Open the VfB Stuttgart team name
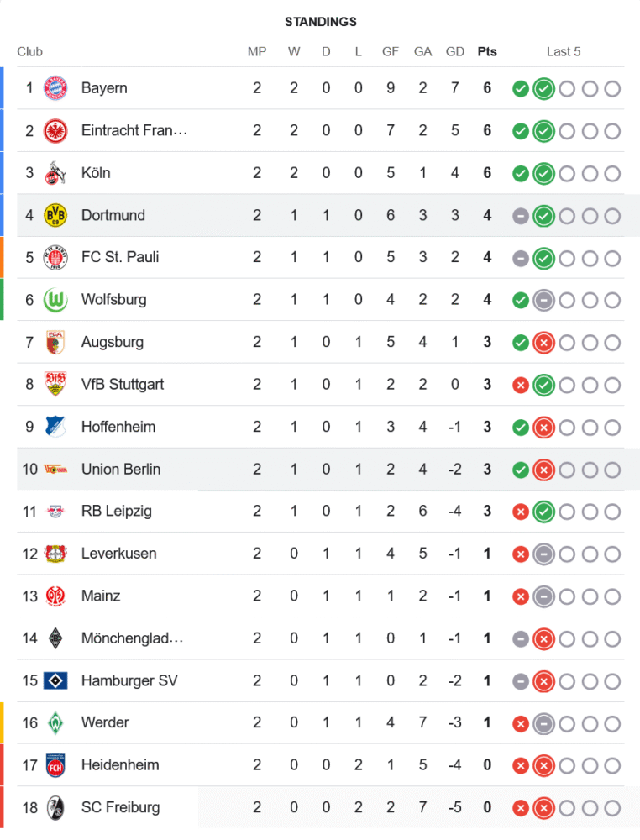 (123, 384)
